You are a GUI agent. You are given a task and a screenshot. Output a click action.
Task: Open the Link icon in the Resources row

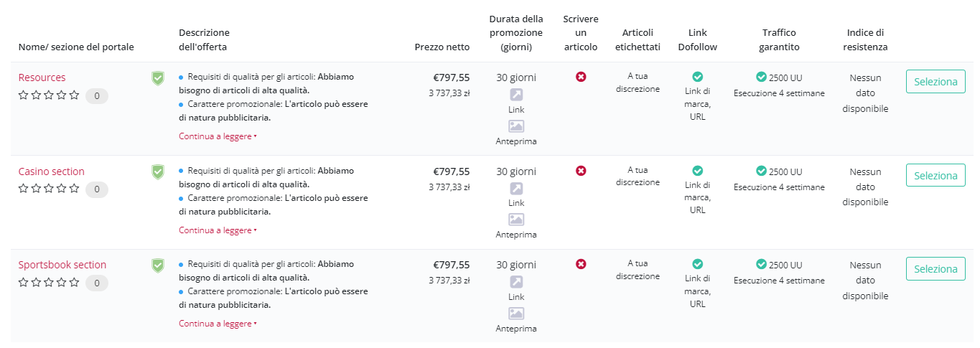click(516, 95)
